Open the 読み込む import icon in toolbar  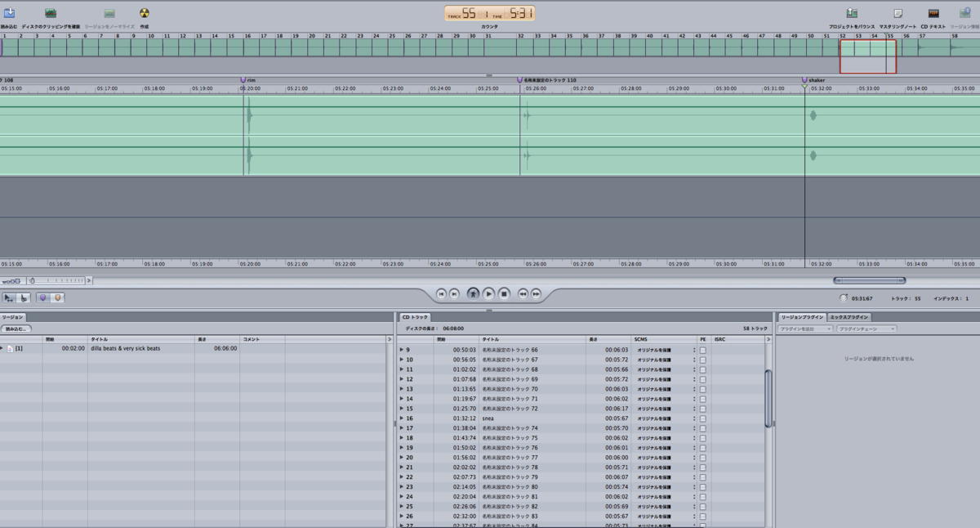click(9, 13)
